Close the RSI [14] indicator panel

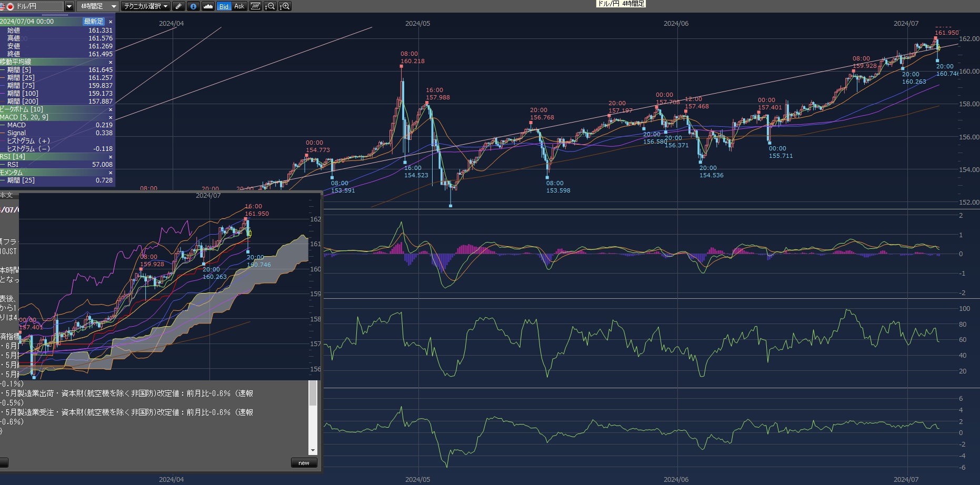coord(111,157)
